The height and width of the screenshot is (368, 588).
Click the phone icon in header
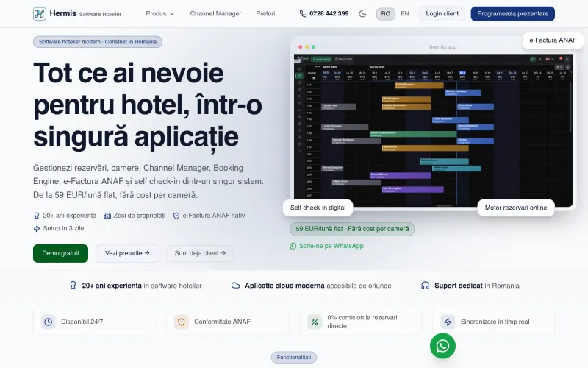tap(303, 14)
